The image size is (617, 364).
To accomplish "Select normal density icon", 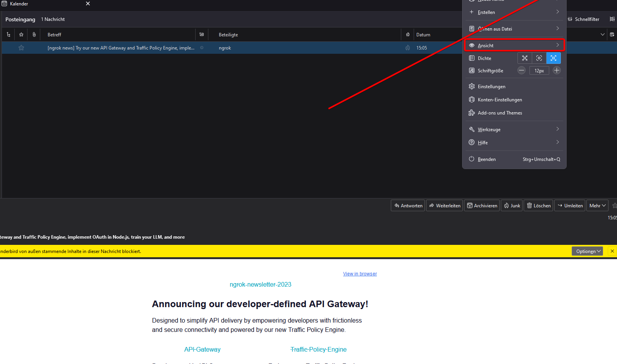I will 539,58.
